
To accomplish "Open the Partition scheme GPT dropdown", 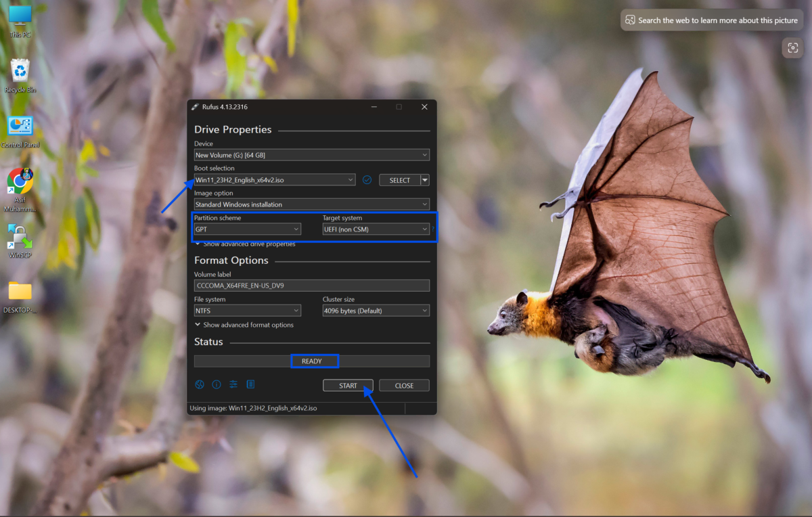I will pyautogui.click(x=247, y=229).
